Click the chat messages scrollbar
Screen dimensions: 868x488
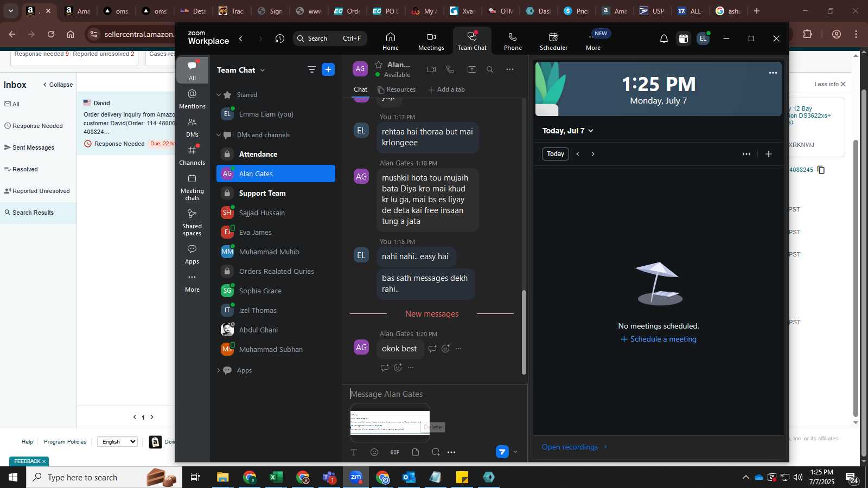pos(524,332)
